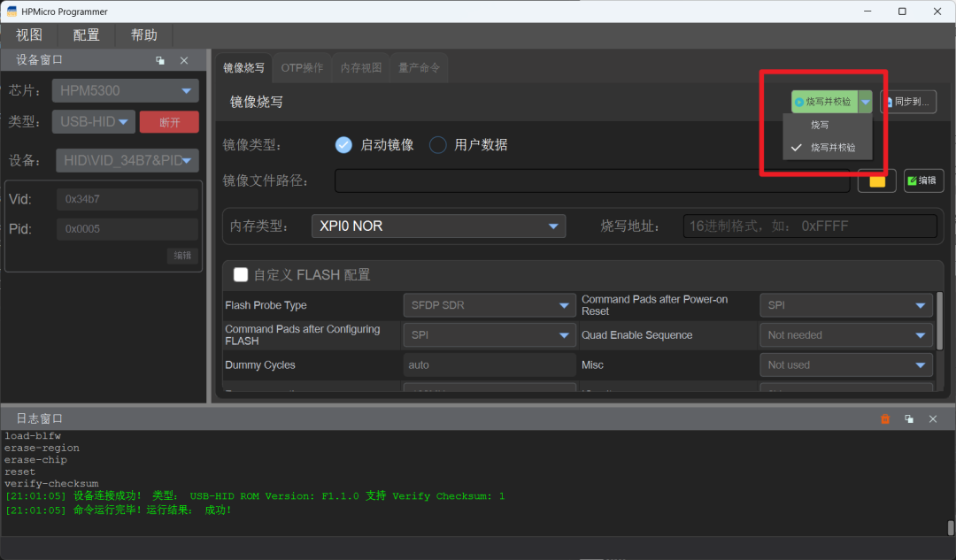Viewport: 956px width, 560px height.
Task: Expand Command Pads after Configuring FLASH dropdown
Action: tap(489, 335)
